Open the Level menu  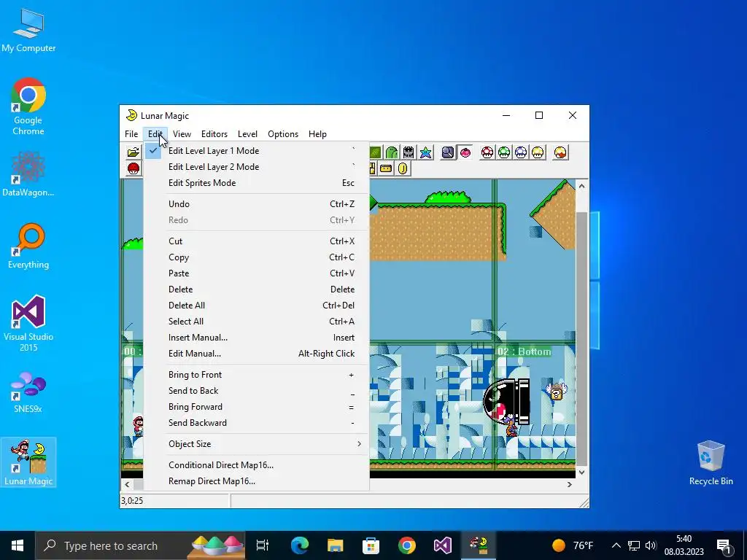click(x=247, y=134)
